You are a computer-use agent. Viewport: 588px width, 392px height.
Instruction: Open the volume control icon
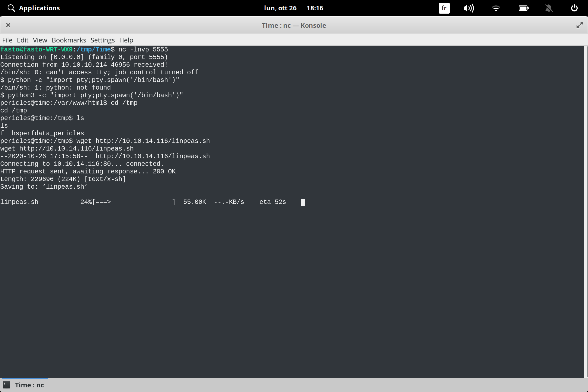click(469, 8)
